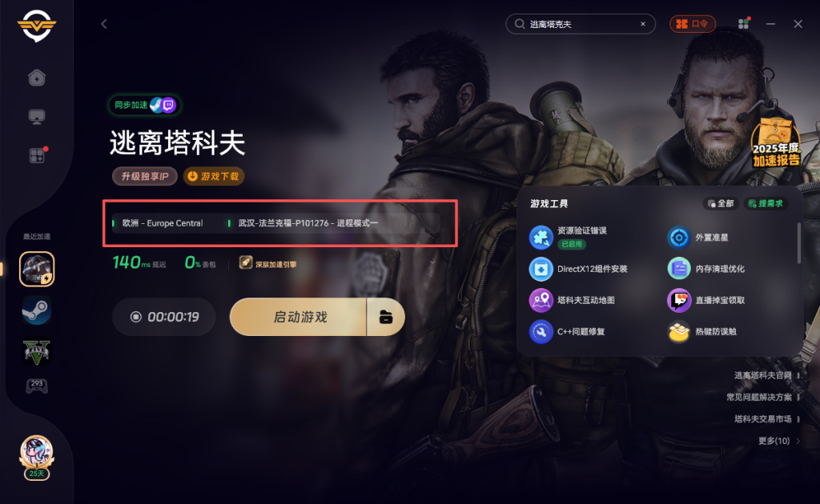Open 欧洲 - Europe Central region selector
The image size is (820, 504).
tap(162, 223)
